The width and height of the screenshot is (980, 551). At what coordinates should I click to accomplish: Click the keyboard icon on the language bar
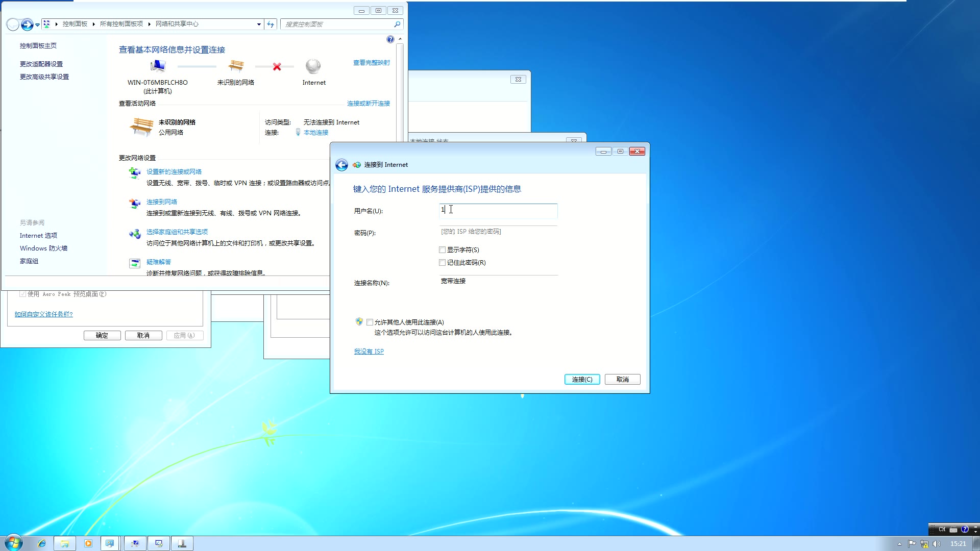(x=953, y=530)
